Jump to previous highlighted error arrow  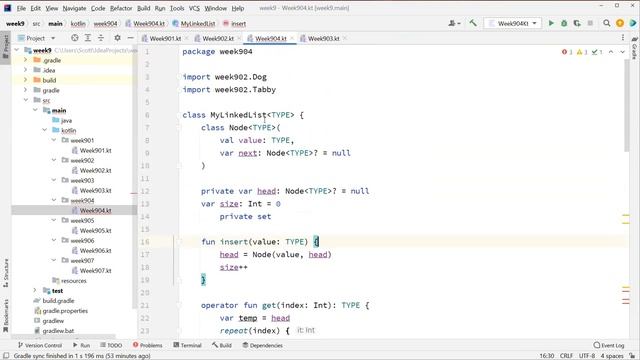[x=611, y=52]
